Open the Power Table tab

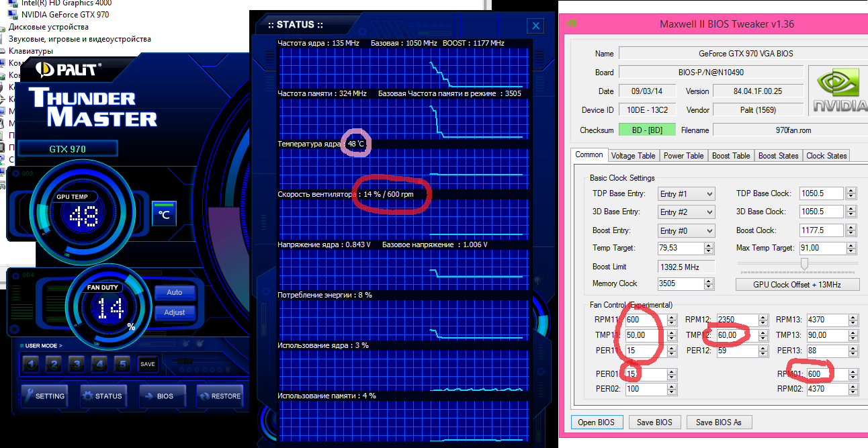683,156
